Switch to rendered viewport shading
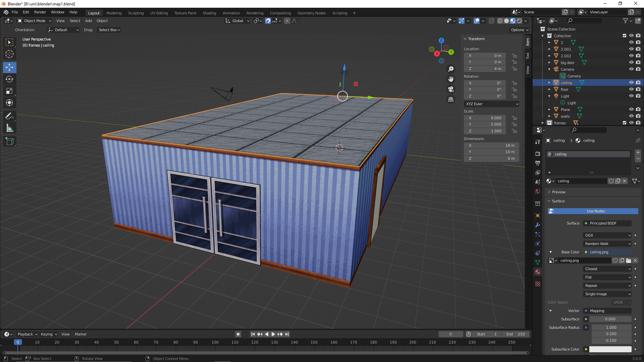Viewport: 644px width, 362px height. coord(519,21)
